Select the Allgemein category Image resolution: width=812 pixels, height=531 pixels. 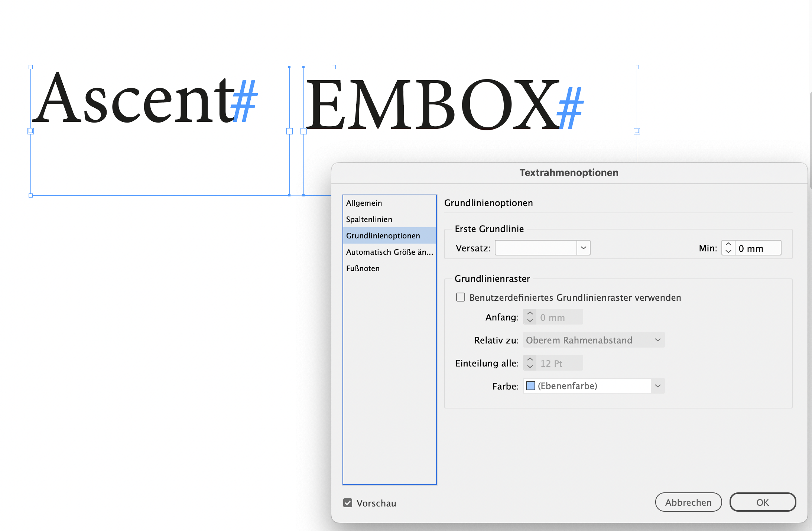click(x=364, y=203)
